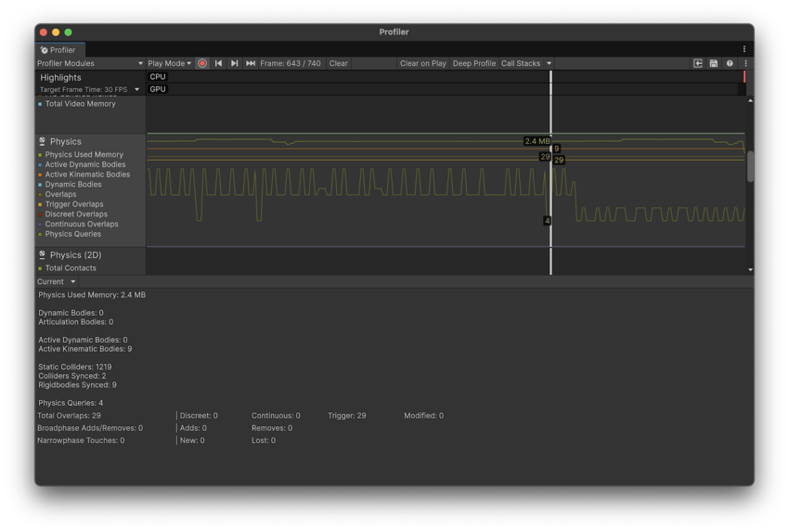789x532 pixels.
Task: Open the Play Mode target dropdown
Action: (x=169, y=63)
